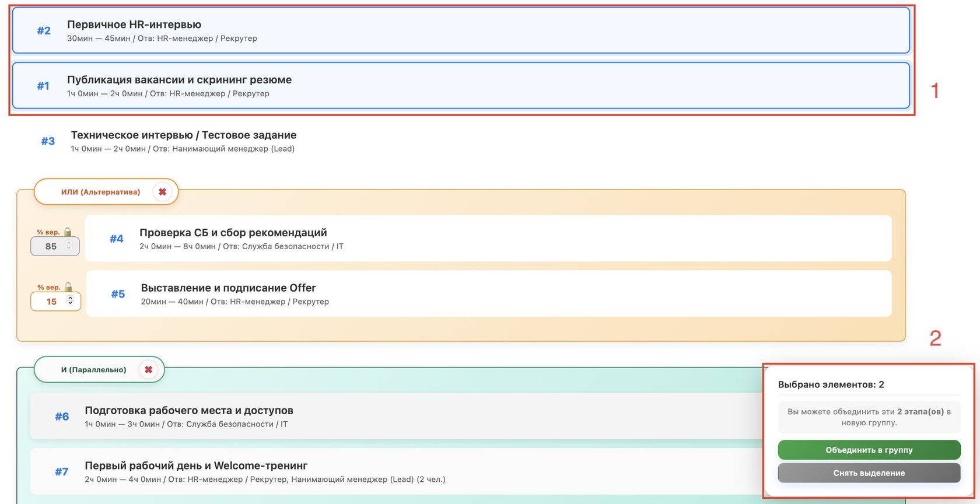Clear selection with Снять выделение

[x=869, y=473]
